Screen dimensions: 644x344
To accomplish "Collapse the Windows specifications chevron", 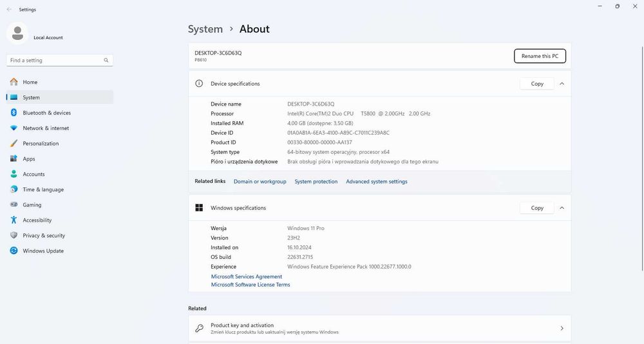I will coord(562,208).
